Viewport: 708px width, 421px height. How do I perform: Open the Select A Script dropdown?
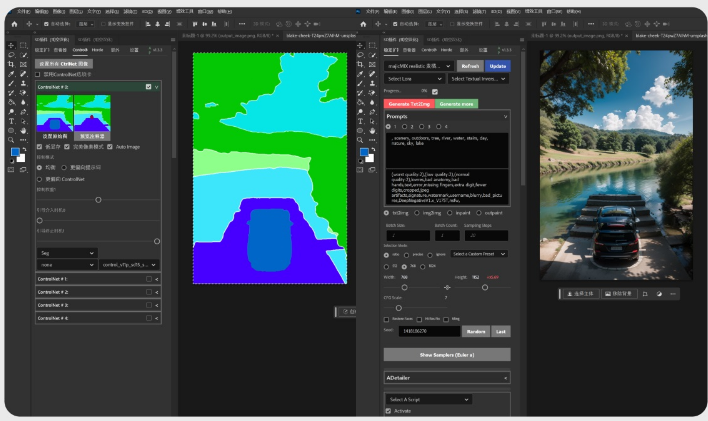coord(427,399)
